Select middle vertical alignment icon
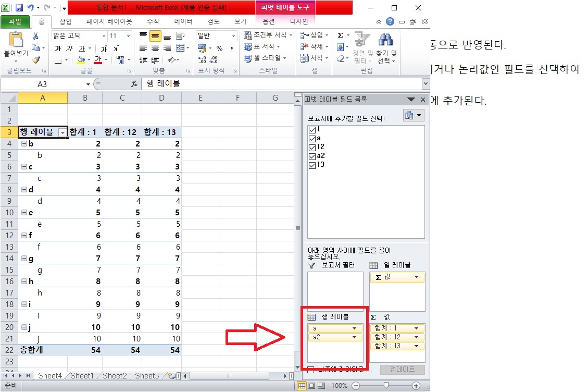Screen dimensions: 588x392 pos(155,36)
